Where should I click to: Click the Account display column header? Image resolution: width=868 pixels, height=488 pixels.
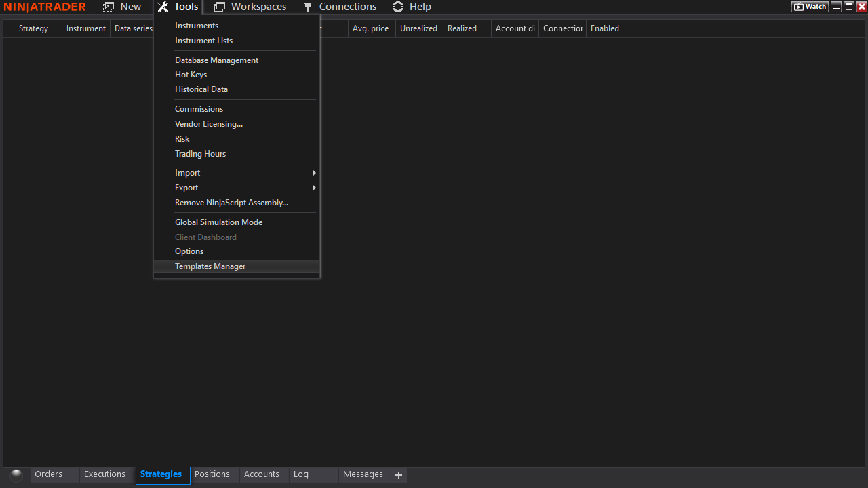coord(515,28)
